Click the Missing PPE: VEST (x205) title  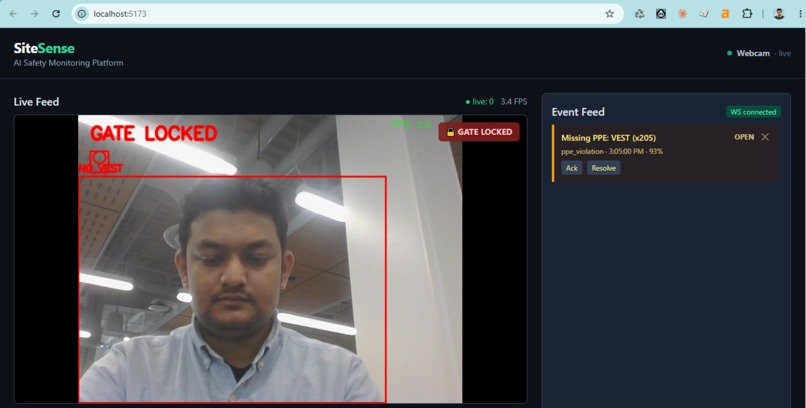[x=609, y=138]
